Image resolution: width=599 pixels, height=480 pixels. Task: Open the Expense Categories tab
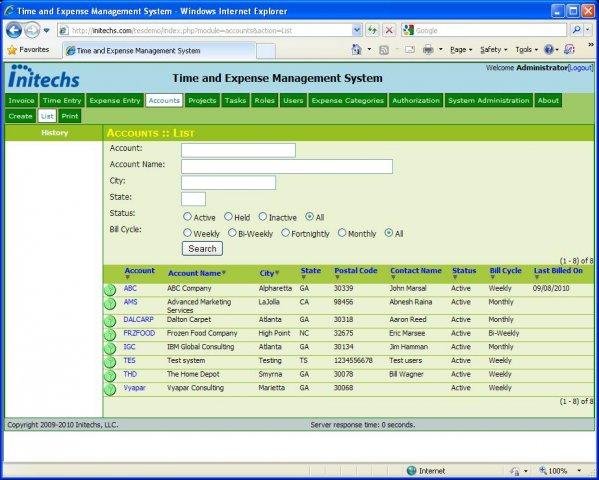coord(348,101)
